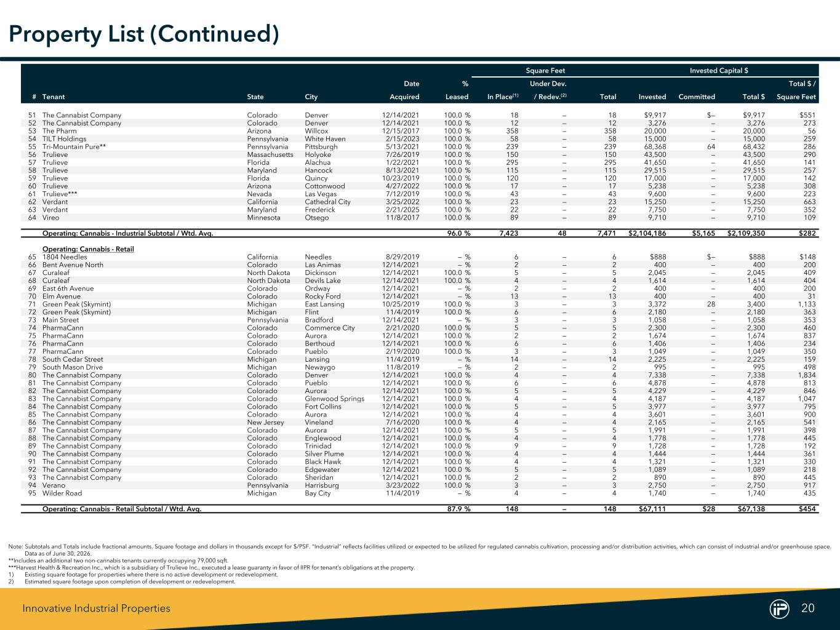Click "The Pharm" tenant name

[x=59, y=131]
